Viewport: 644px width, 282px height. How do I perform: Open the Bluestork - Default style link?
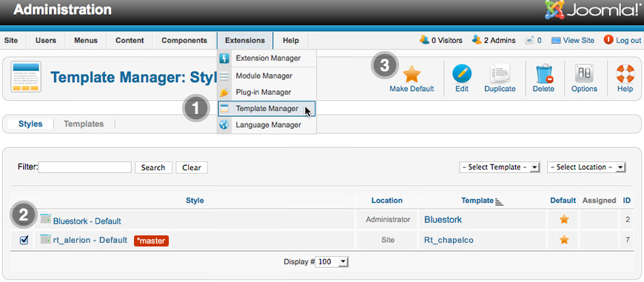[87, 221]
